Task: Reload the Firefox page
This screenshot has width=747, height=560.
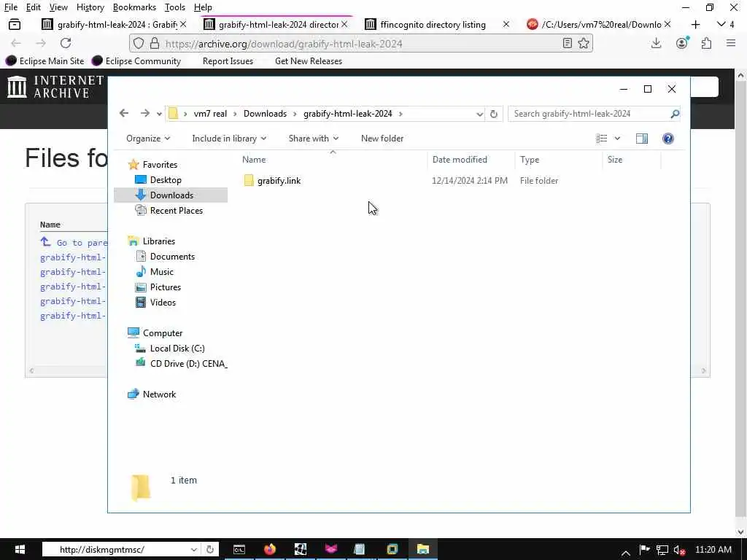Action: tap(66, 43)
